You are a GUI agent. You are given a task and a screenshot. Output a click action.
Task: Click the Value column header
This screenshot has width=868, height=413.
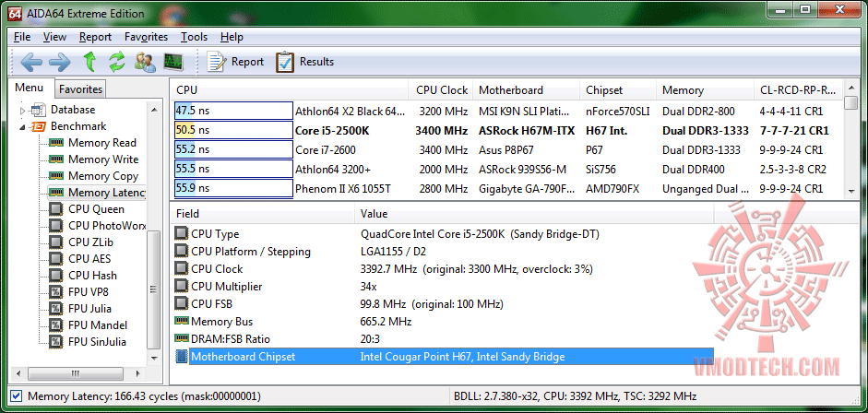(x=534, y=214)
